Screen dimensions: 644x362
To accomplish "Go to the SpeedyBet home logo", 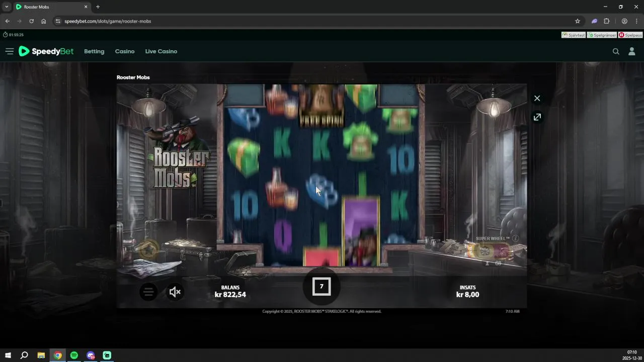I will coord(46,51).
